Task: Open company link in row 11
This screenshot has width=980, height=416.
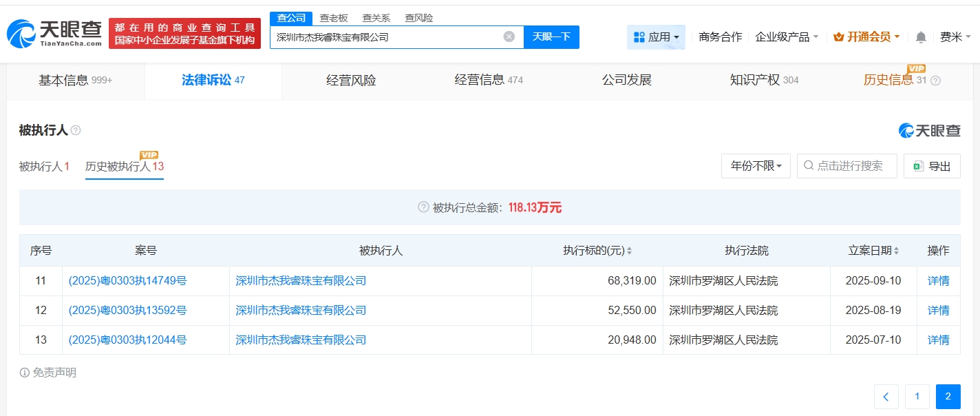Action: pos(301,281)
